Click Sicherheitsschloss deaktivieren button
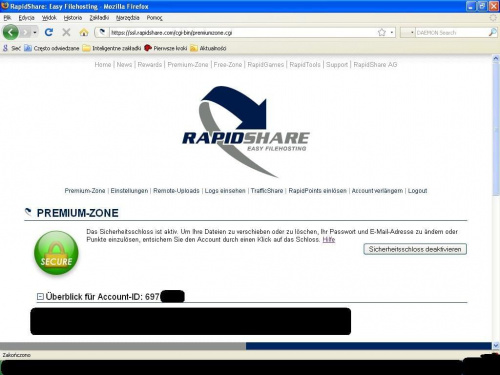 tap(415, 249)
